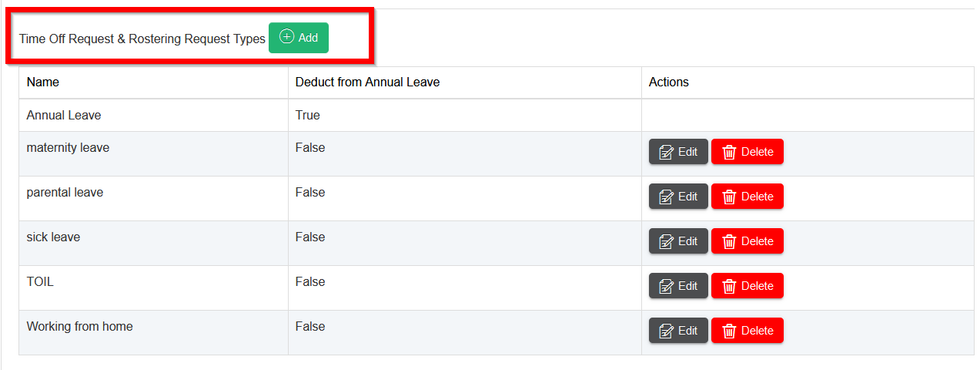Select the Annual Leave row name
This screenshot has width=980, height=370.
(x=64, y=115)
